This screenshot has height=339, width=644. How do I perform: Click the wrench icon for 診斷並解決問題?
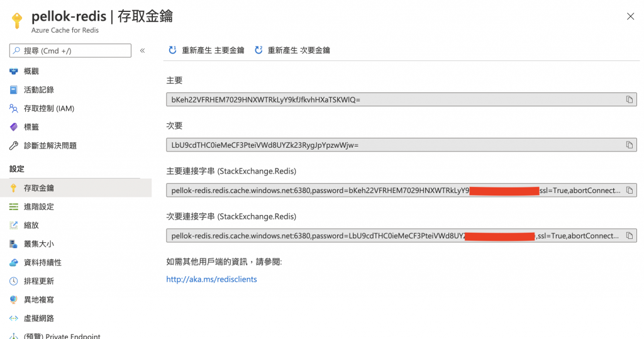tap(14, 145)
